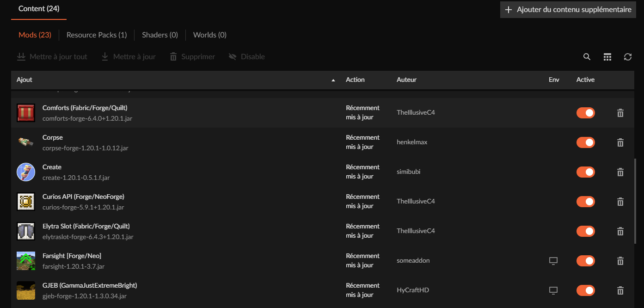Open the Resource Packs (1) tab
Viewport: 644px width, 308px height.
[97, 35]
